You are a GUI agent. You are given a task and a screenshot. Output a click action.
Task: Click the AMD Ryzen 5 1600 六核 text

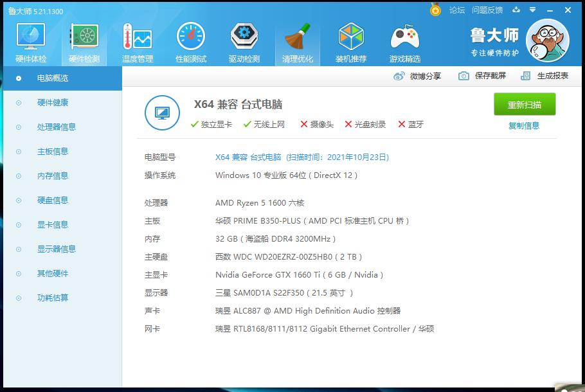click(260, 203)
